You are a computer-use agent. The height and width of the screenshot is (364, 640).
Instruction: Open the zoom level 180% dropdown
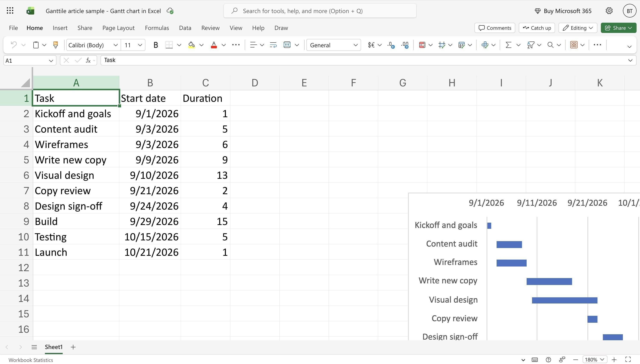[x=594, y=360]
